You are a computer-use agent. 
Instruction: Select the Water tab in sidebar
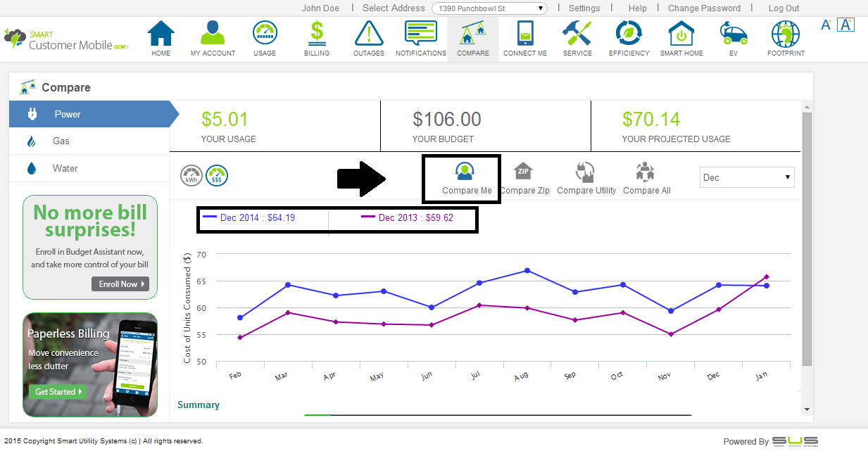click(65, 169)
